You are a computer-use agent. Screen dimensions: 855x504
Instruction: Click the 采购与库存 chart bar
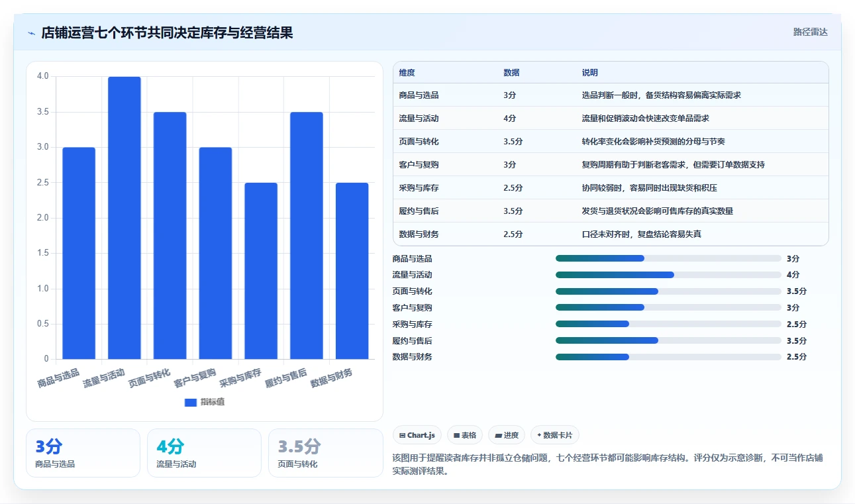click(261, 271)
